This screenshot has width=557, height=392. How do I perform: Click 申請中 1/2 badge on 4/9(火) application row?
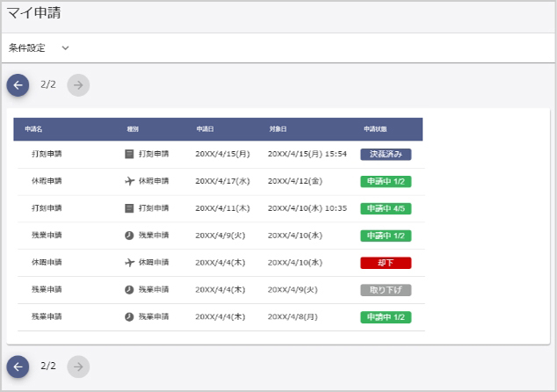pos(386,236)
